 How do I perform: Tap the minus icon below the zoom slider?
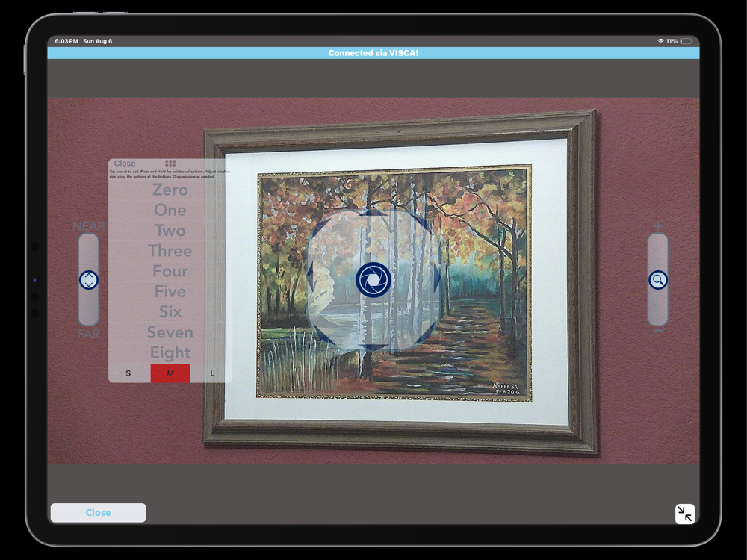coord(658,331)
